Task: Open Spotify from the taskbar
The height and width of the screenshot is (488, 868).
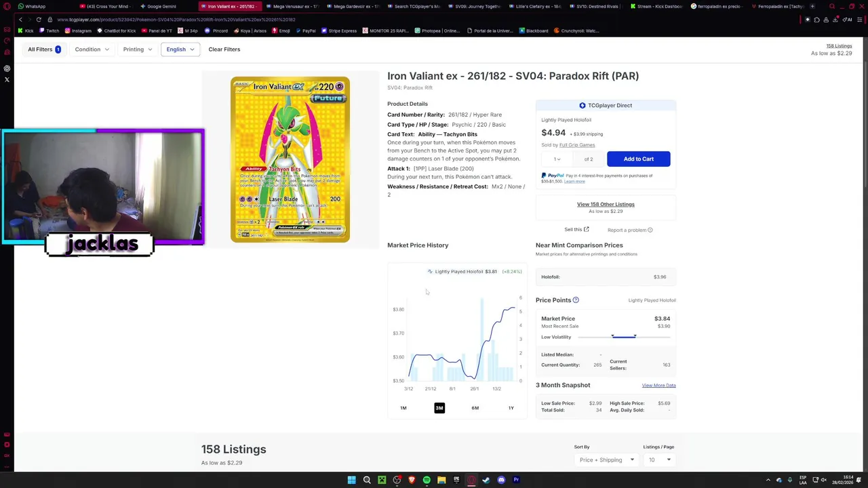Action: pyautogui.click(x=427, y=480)
